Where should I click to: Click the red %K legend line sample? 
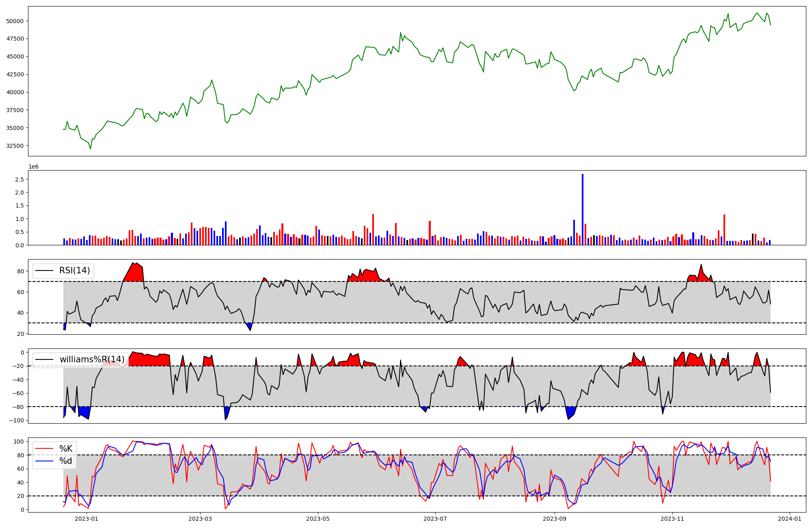tap(44, 449)
